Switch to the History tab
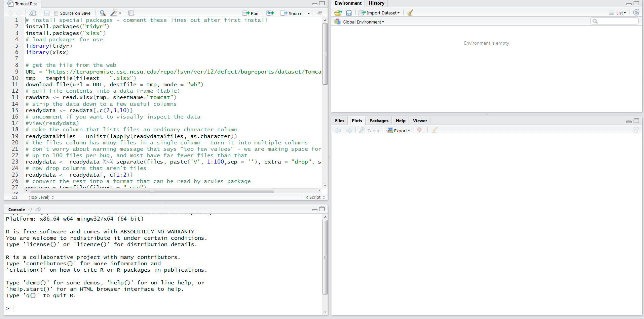This screenshot has width=644, height=319. click(x=376, y=3)
